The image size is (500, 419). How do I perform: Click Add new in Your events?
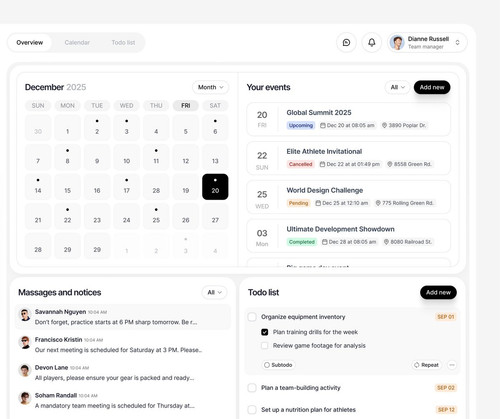click(x=432, y=87)
